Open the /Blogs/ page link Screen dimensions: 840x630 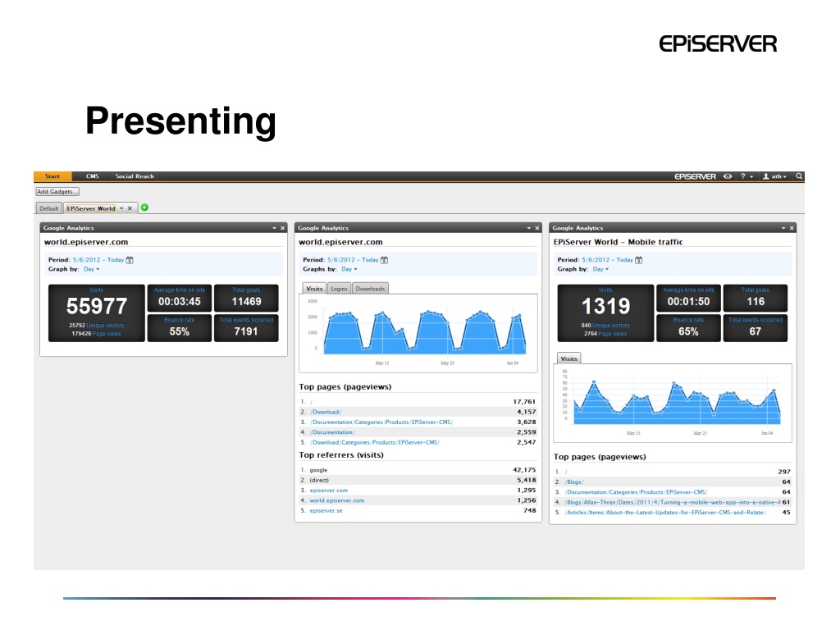click(x=573, y=482)
